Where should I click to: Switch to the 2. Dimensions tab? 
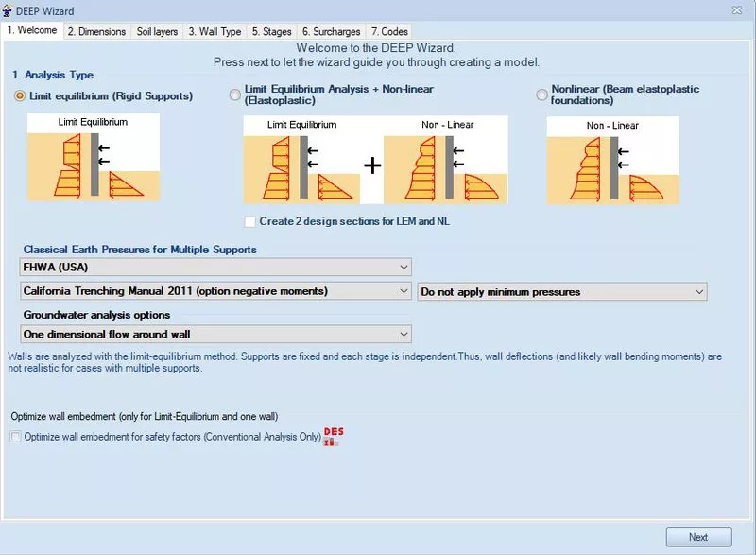97,32
